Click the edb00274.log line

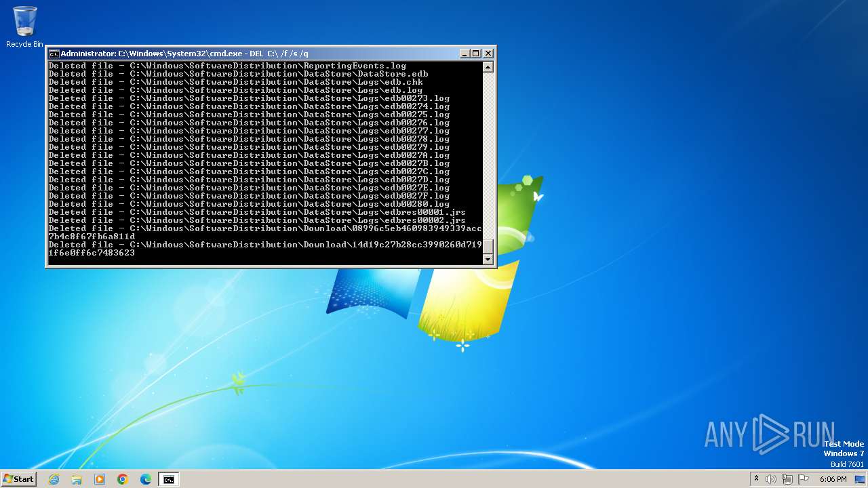click(249, 106)
